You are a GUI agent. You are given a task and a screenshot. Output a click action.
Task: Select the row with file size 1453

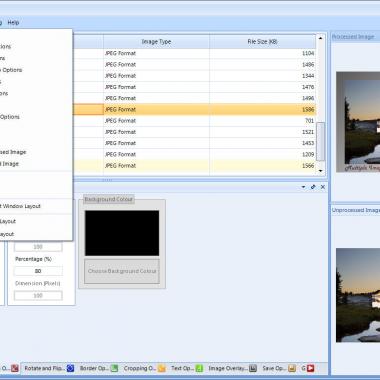194,143
